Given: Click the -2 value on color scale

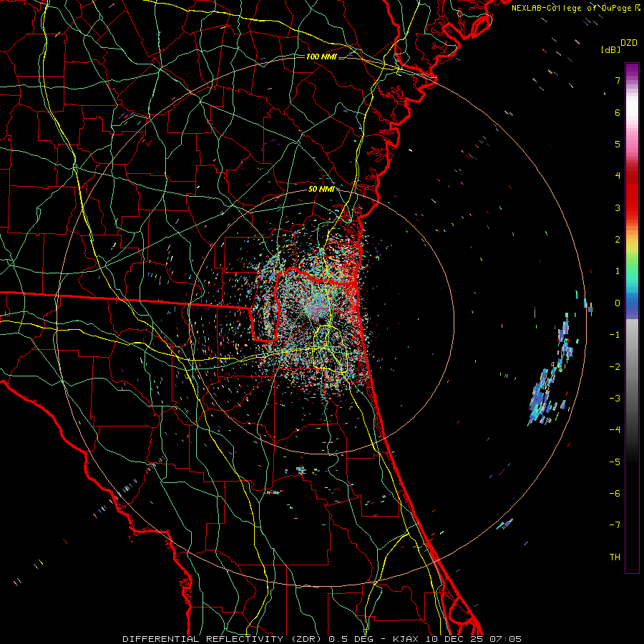Looking at the screenshot, I should tap(615, 366).
